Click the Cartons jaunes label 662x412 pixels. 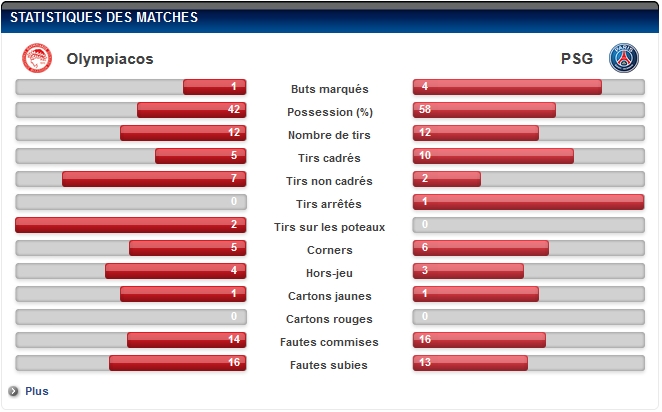pos(330,296)
